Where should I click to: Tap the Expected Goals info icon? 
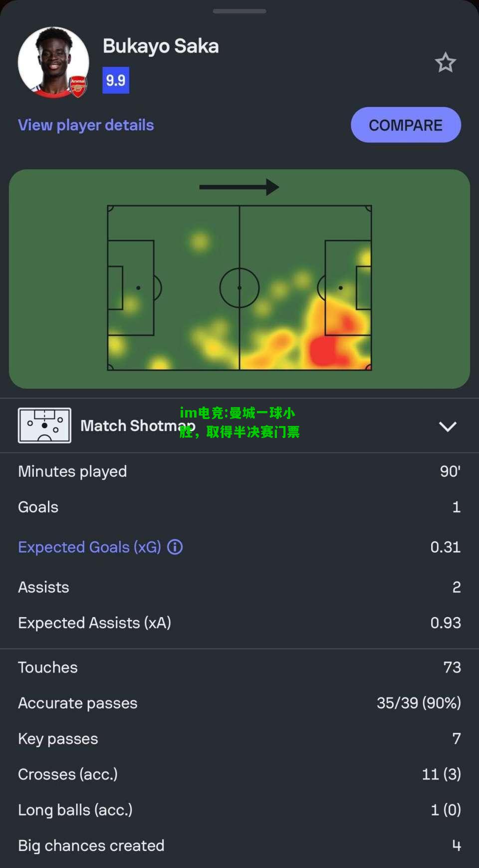(x=175, y=547)
